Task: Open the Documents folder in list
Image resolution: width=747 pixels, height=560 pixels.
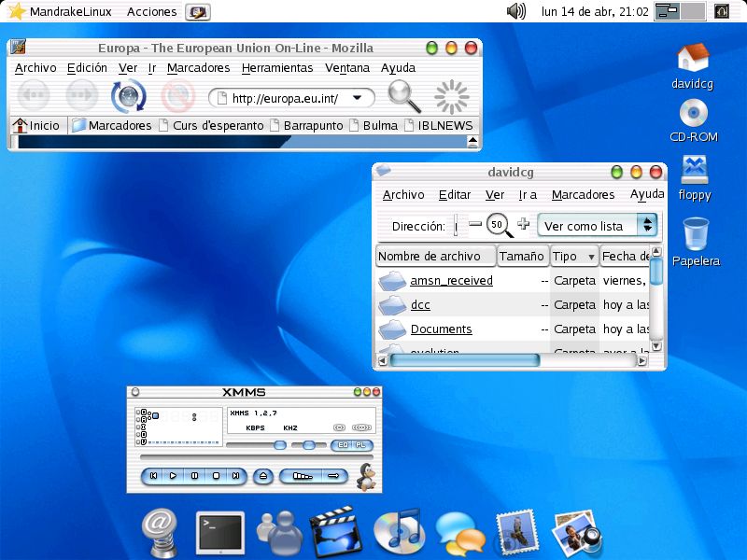Action: (441, 329)
